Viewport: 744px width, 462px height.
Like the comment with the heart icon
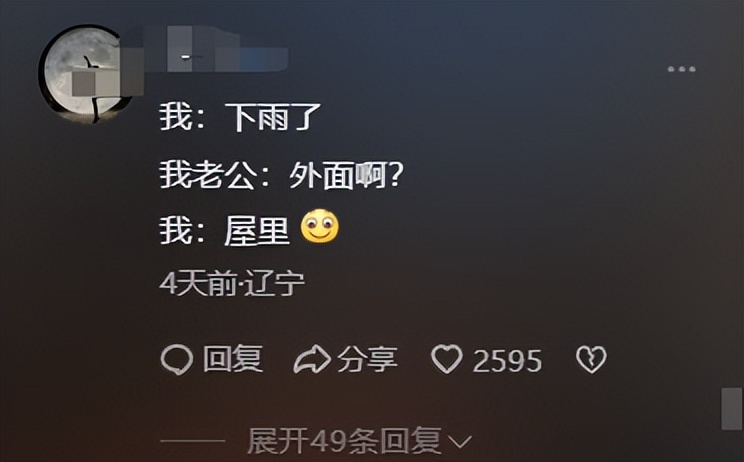coord(446,359)
